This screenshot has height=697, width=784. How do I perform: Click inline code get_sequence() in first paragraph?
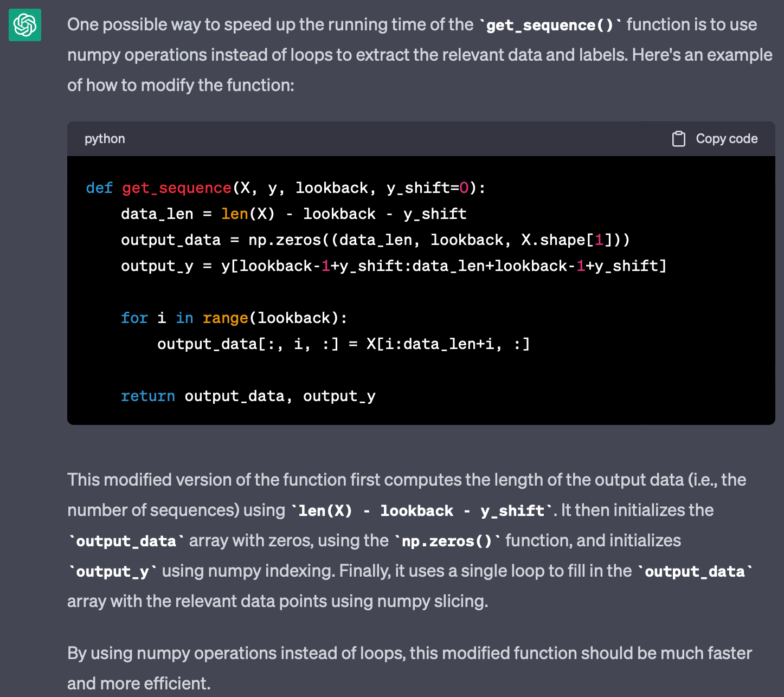550,25
